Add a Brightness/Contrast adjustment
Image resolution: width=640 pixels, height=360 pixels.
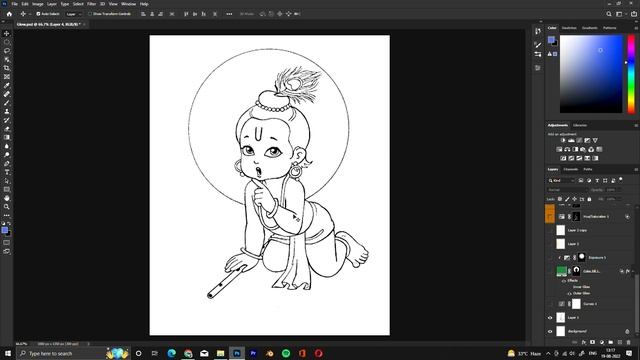[x=563, y=140]
